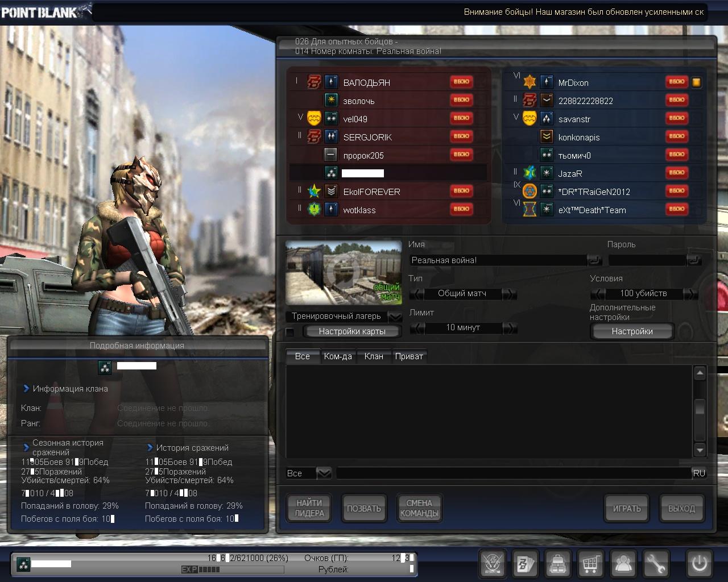Viewport: 728px width, 582px height.
Task: Click the Пароль password input field
Action: click(x=647, y=260)
